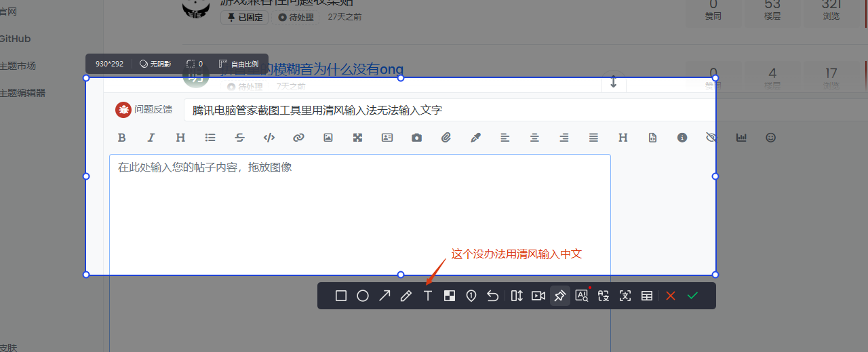Click the second H icon in toolbar
Viewport: 868px width, 352px height.
point(623,138)
